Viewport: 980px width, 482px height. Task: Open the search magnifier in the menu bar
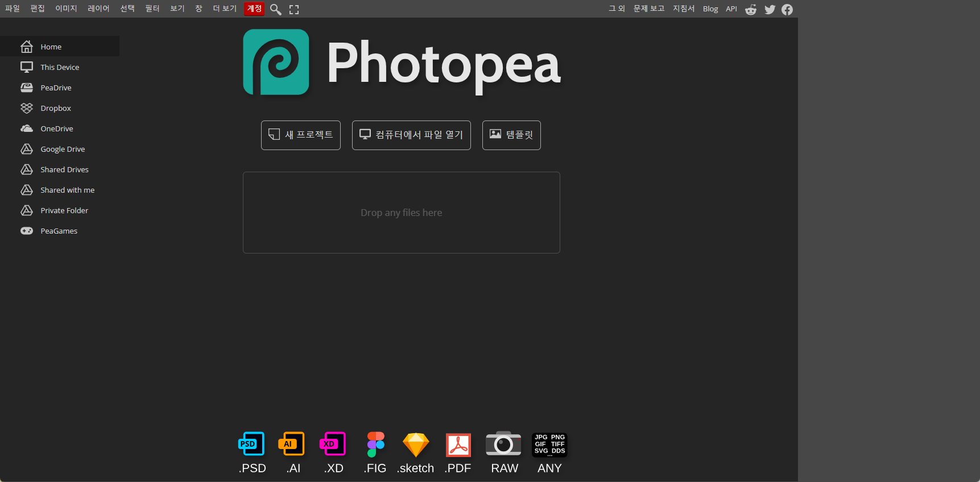[x=276, y=9]
